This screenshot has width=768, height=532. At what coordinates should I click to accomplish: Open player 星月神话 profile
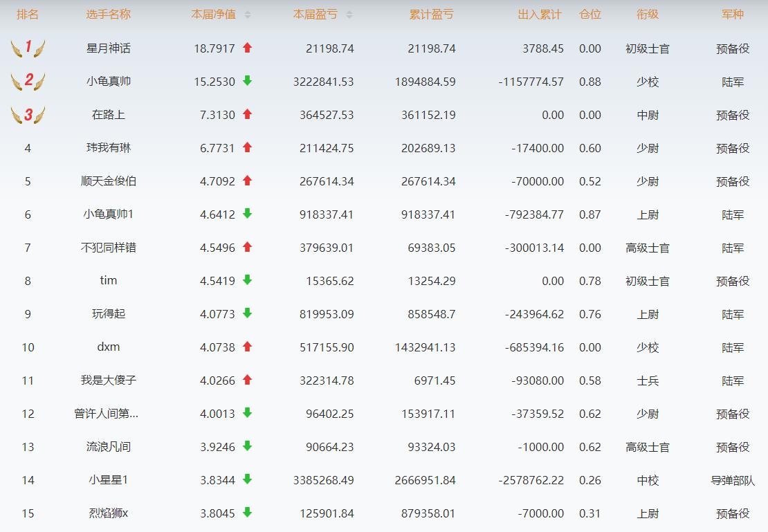tap(108, 48)
